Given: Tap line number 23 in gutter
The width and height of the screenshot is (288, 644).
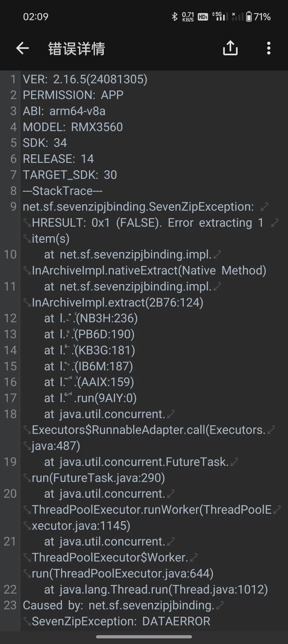Looking at the screenshot, I should 10,605.
